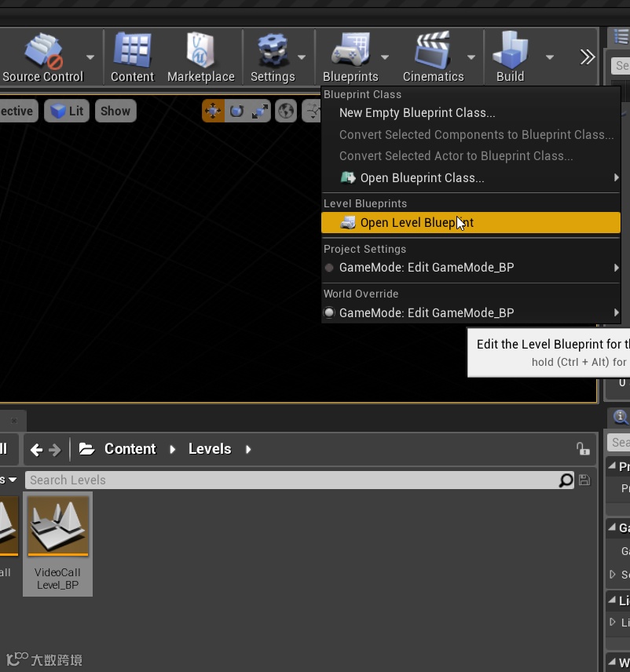Select the scale gizmo tool
Screen dimensions: 630x672
[x=259, y=111]
